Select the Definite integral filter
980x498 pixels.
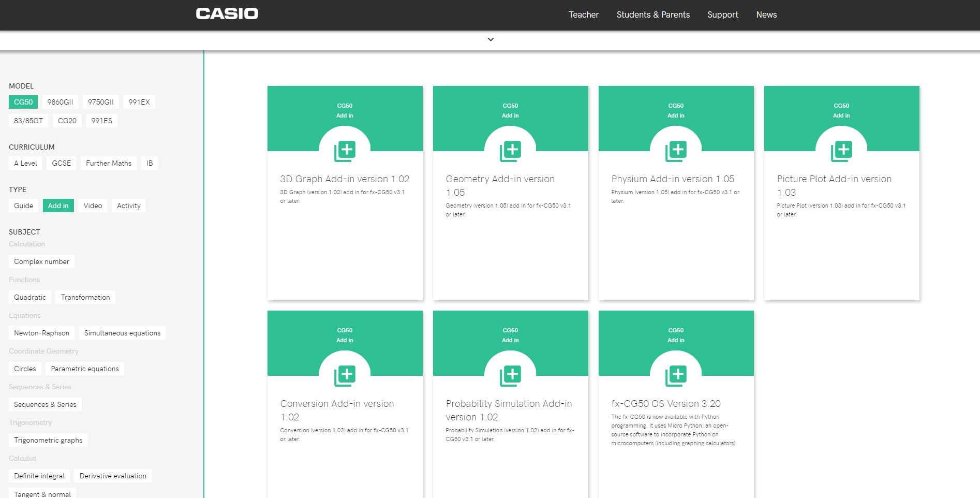(39, 476)
